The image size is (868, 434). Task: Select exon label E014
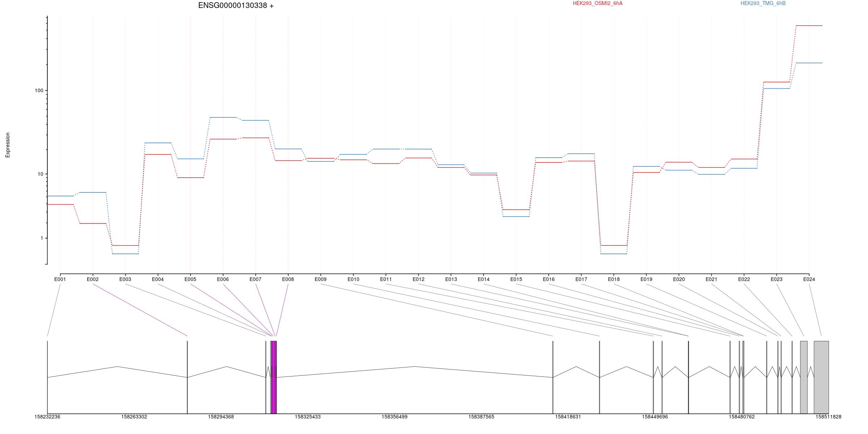pyautogui.click(x=484, y=279)
